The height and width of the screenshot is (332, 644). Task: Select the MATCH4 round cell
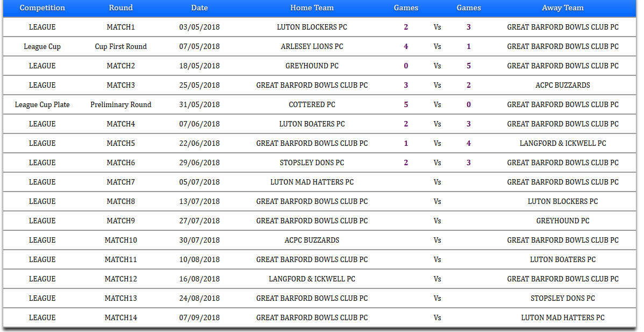click(121, 124)
